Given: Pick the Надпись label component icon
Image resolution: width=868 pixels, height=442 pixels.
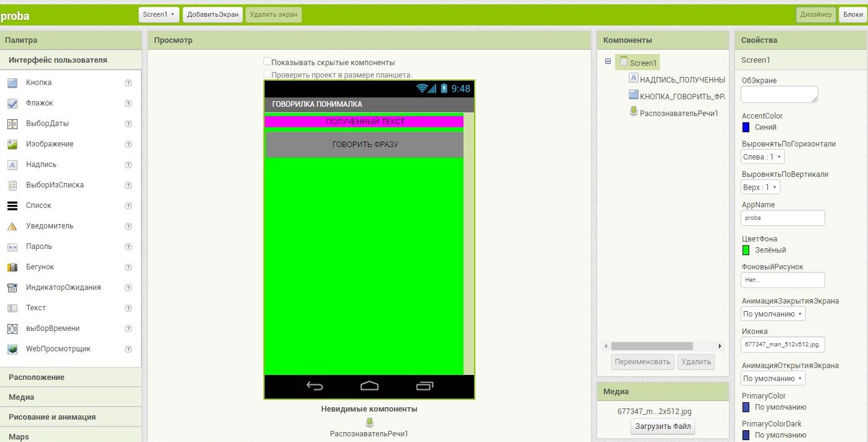Looking at the screenshot, I should pos(12,165).
